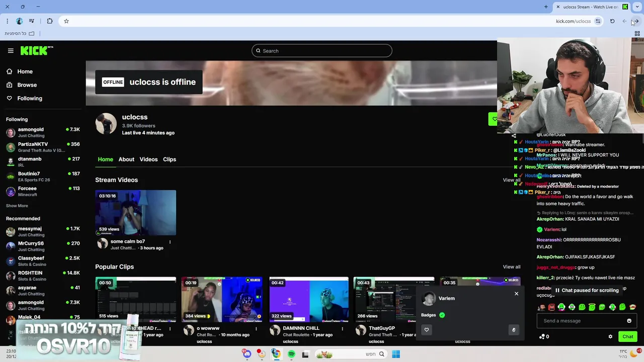
Task: Go back in browser history
Action: (x=636, y=21)
